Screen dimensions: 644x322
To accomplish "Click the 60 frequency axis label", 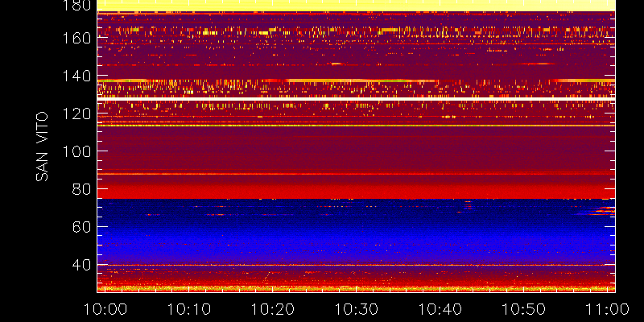I will pyautogui.click(x=81, y=227).
